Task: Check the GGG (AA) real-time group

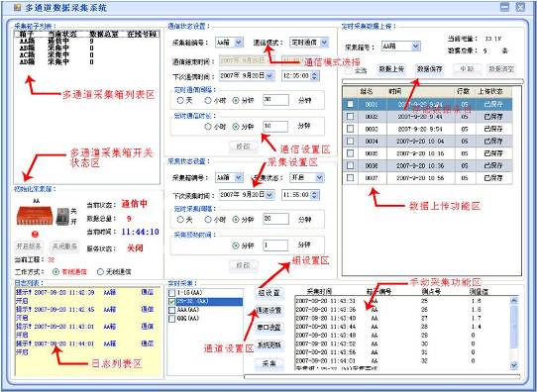Action: pyautogui.click(x=172, y=319)
